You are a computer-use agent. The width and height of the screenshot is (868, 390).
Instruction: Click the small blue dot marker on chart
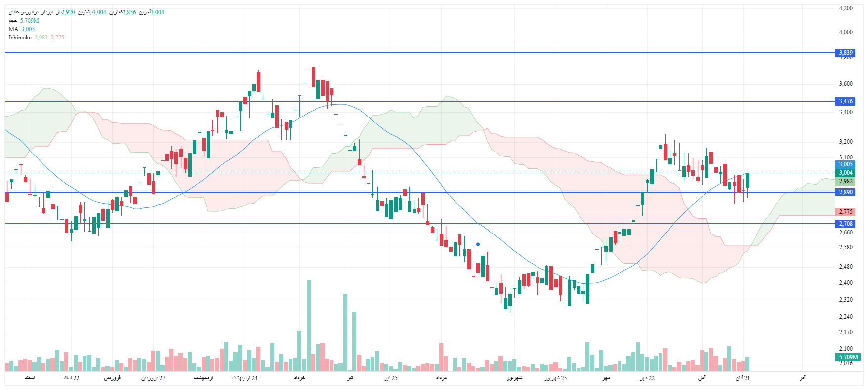(478, 244)
